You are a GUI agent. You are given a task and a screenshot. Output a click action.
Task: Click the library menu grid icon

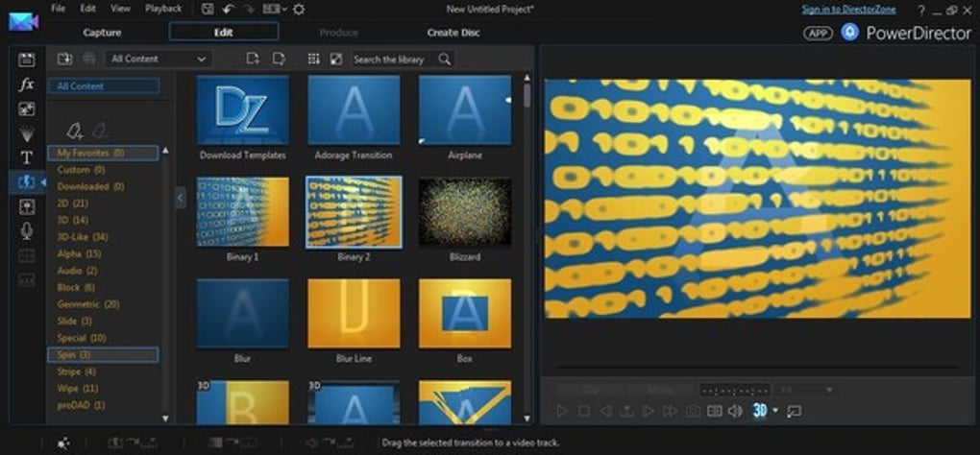tap(314, 59)
